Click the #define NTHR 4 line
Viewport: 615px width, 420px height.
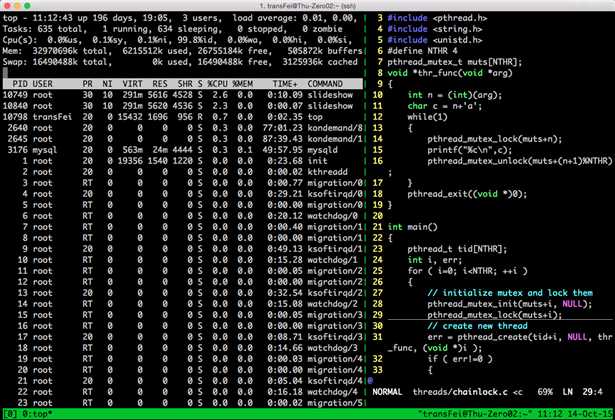click(x=422, y=51)
